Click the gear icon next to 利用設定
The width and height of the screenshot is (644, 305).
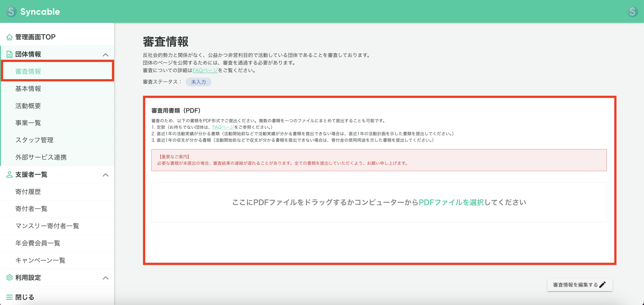tap(9, 277)
